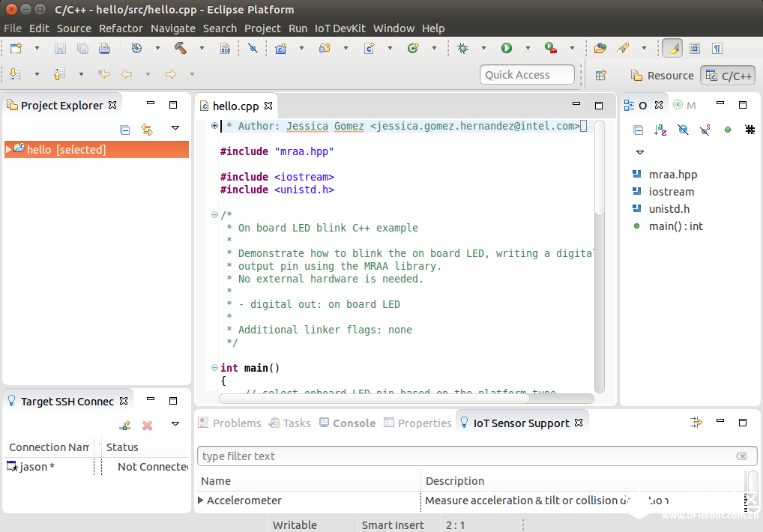Click the Next Annotation icon
763x532 pixels.
(15, 74)
